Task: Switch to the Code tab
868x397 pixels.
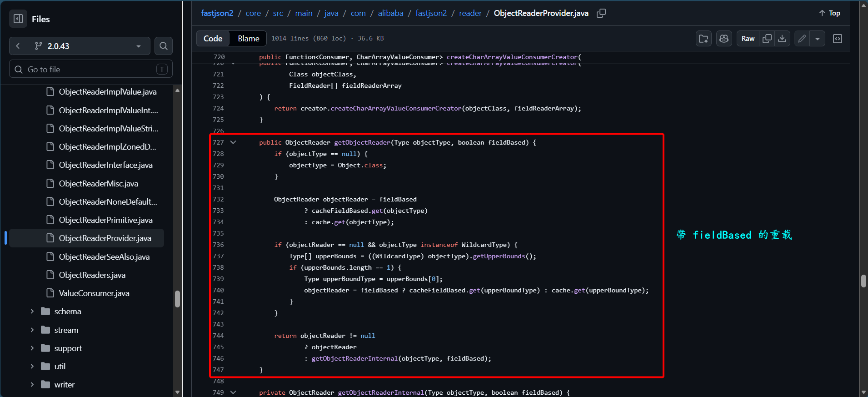Action: 213,39
